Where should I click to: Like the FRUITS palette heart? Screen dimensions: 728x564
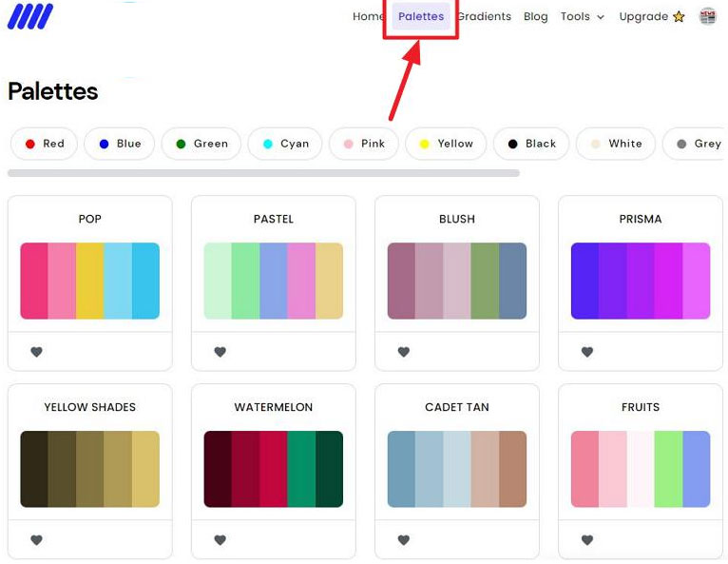(x=587, y=540)
